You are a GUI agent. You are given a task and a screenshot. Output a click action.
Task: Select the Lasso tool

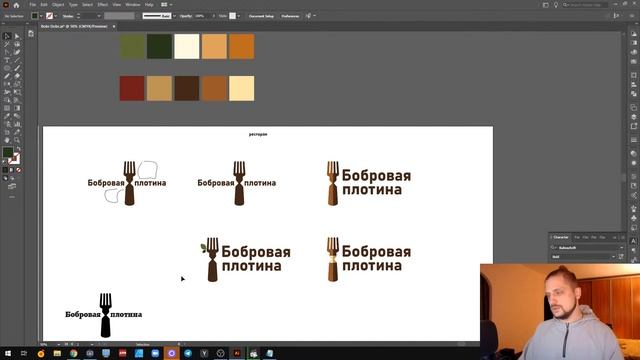click(x=17, y=44)
